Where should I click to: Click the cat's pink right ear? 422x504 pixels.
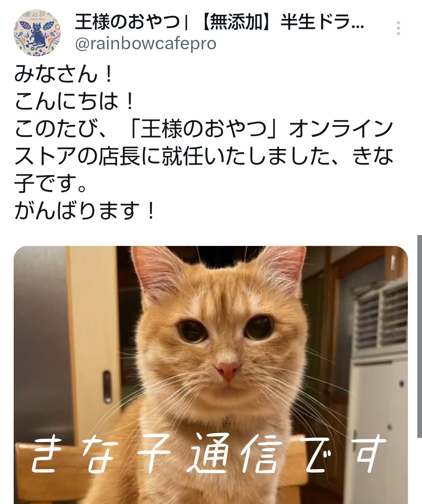click(284, 270)
